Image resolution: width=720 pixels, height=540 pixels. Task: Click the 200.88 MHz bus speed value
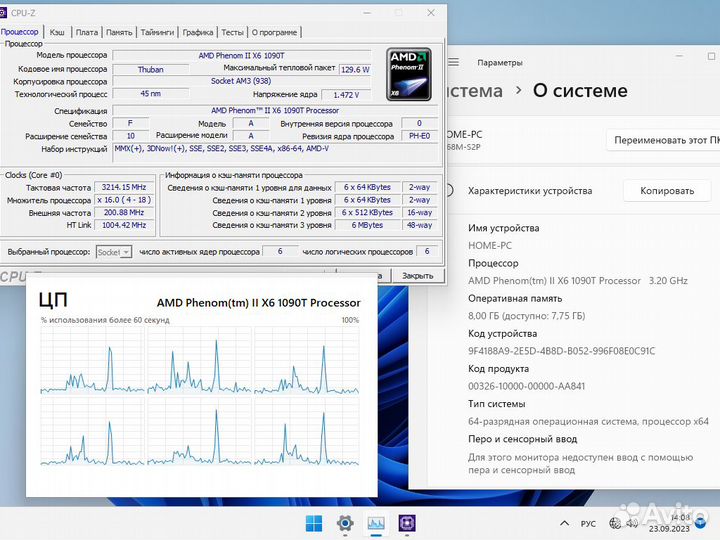coord(124,213)
